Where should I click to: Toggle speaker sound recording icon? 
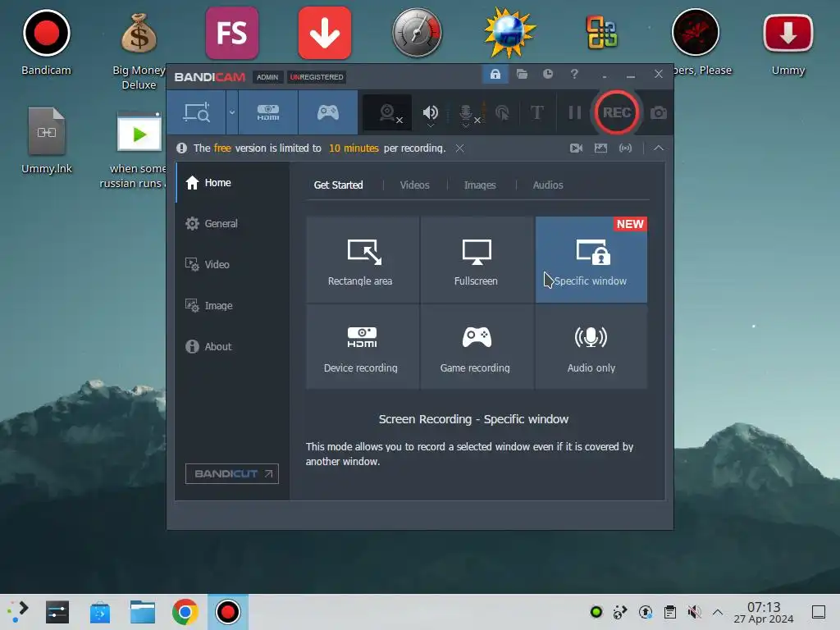point(430,112)
